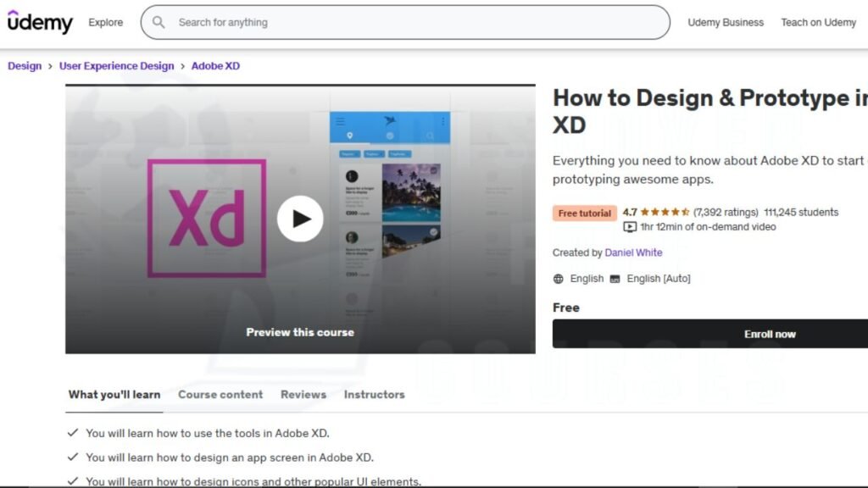Viewport: 868px width, 488px height.
Task: Switch to the Course content tab
Action: click(220, 395)
